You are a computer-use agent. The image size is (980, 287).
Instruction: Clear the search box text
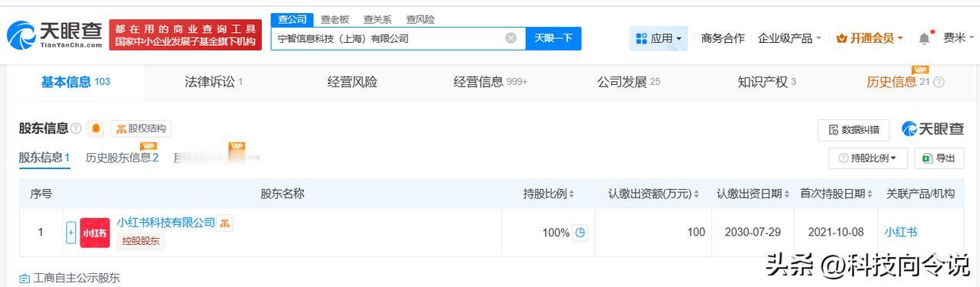click(511, 38)
